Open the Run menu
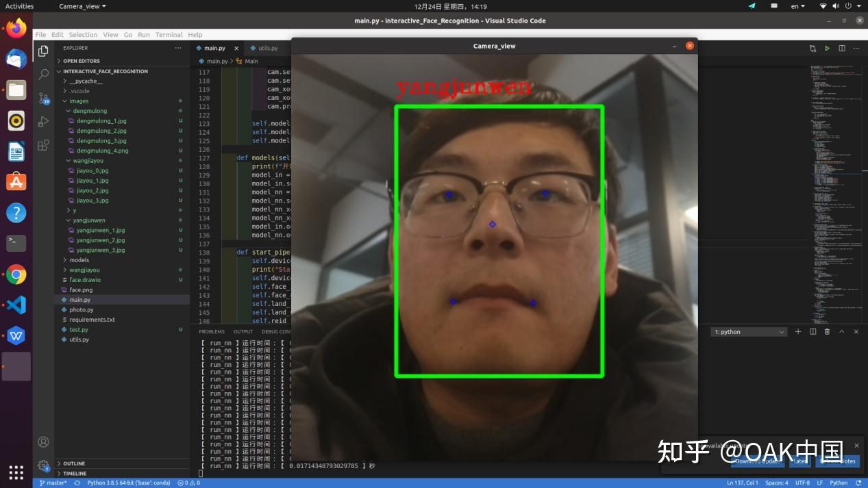This screenshot has height=488, width=868. coord(144,34)
